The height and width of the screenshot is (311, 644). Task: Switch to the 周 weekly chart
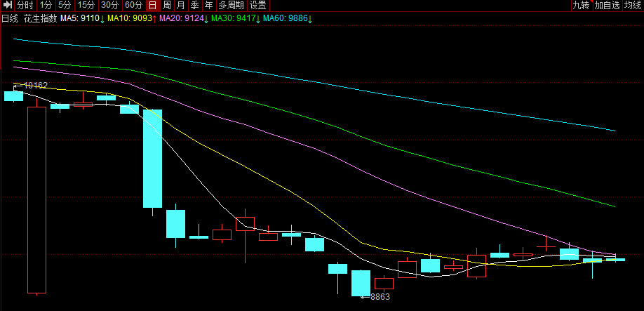[x=167, y=6]
